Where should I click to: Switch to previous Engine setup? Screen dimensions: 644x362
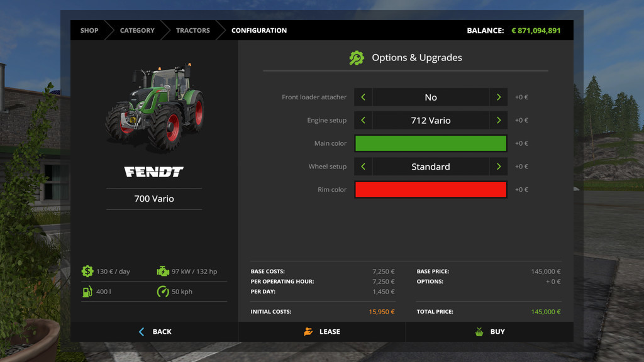coord(364,120)
